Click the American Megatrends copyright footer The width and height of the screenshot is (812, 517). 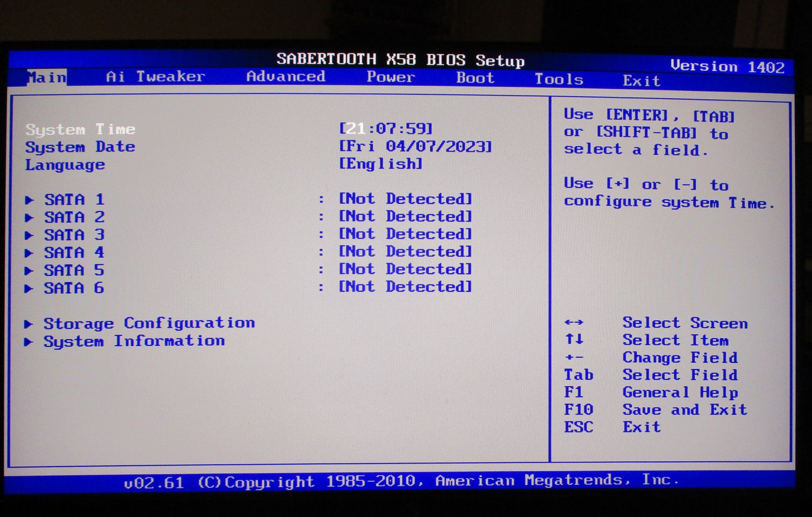[402, 481]
